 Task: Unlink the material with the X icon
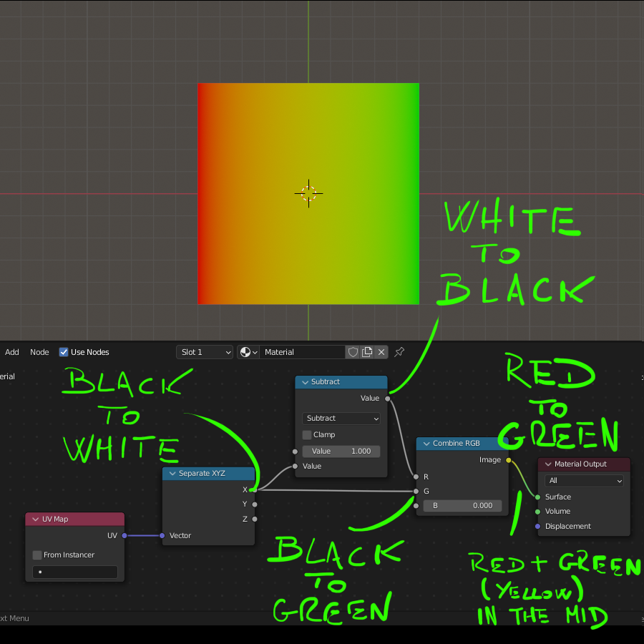pyautogui.click(x=381, y=352)
